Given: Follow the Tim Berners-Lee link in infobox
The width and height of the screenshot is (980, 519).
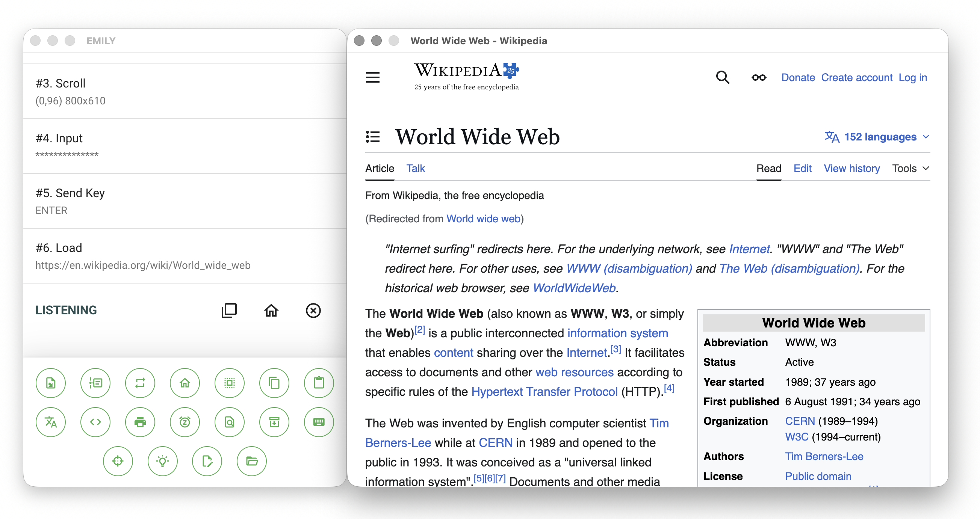Looking at the screenshot, I should pyautogui.click(x=824, y=456).
